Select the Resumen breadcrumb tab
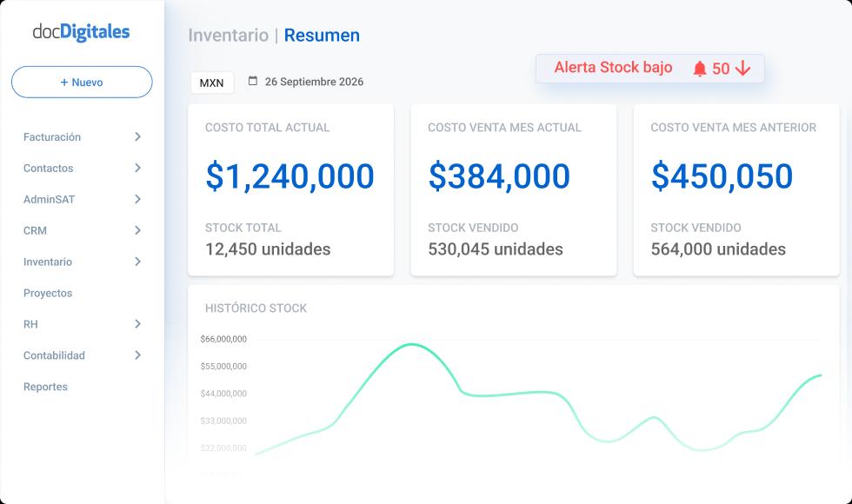The height and width of the screenshot is (504, 852). tap(322, 36)
